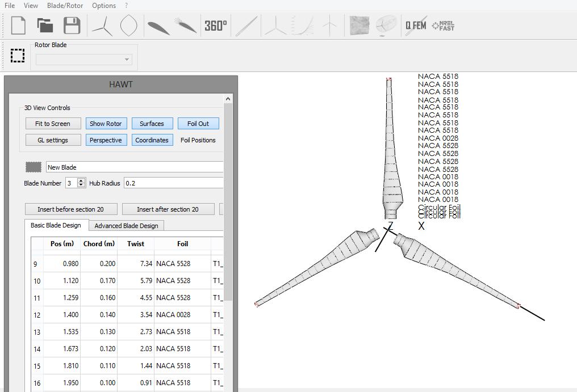The width and height of the screenshot is (577, 392).
Task: Click the greyed three-blade rotor simulation icon
Action: click(x=275, y=26)
